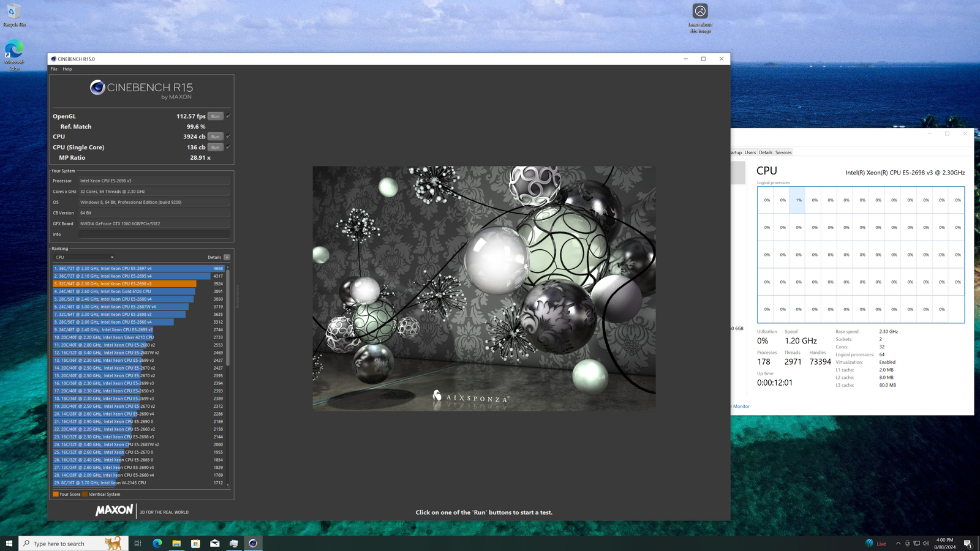This screenshot has height=551, width=980.
Task: Toggle the OpenGL test checkbox
Action: [x=228, y=116]
